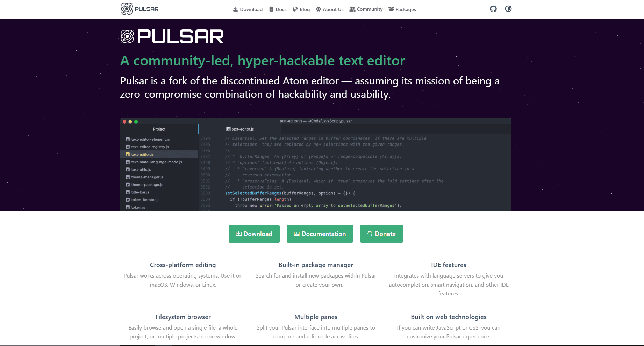The width and height of the screenshot is (644, 346).
Task: Click the 'Pulsar works across operating systems' text
Action: click(183, 280)
